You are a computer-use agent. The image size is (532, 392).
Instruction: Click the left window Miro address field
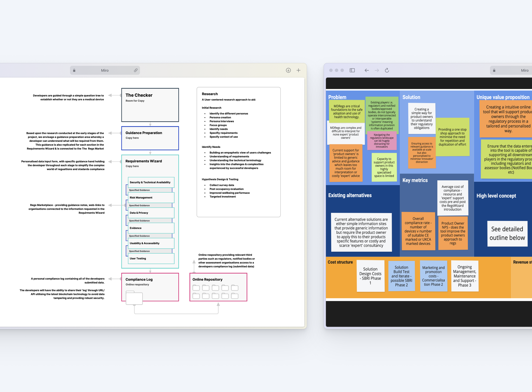(105, 70)
